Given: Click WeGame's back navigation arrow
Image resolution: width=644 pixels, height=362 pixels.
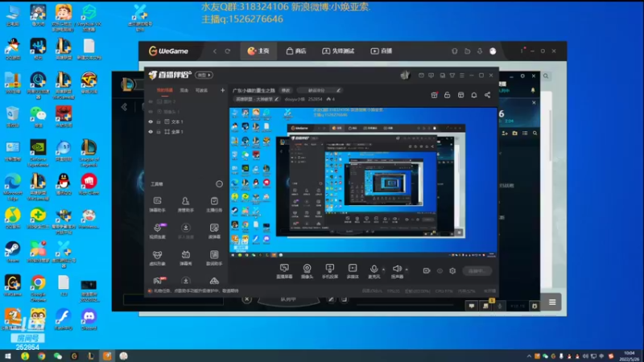Looking at the screenshot, I should 215,51.
